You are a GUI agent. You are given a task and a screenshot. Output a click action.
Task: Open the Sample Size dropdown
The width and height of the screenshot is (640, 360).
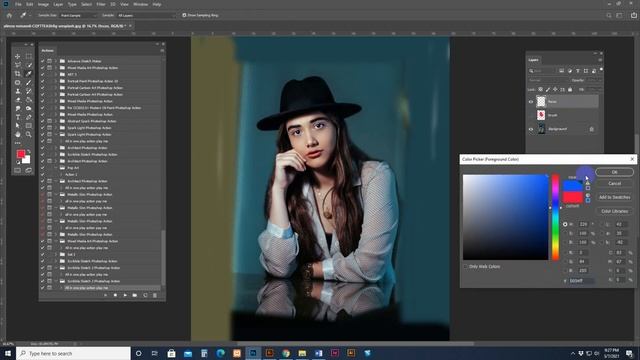tap(78, 15)
